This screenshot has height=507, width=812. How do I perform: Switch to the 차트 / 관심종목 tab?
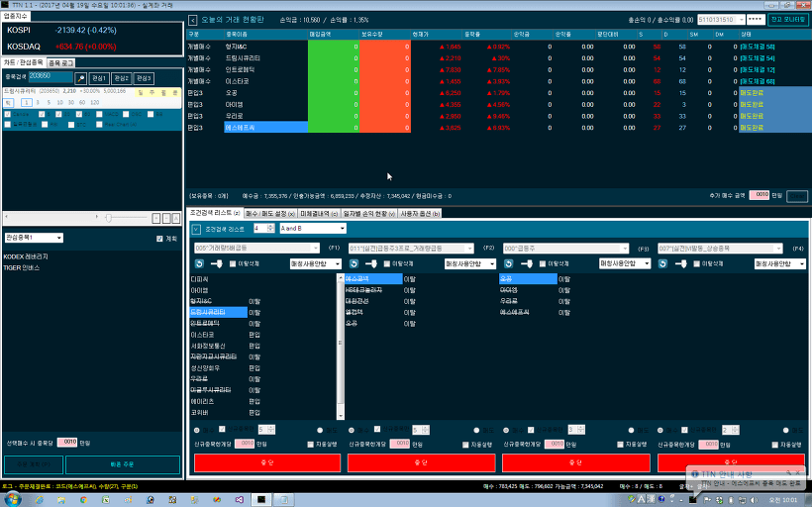[24, 62]
